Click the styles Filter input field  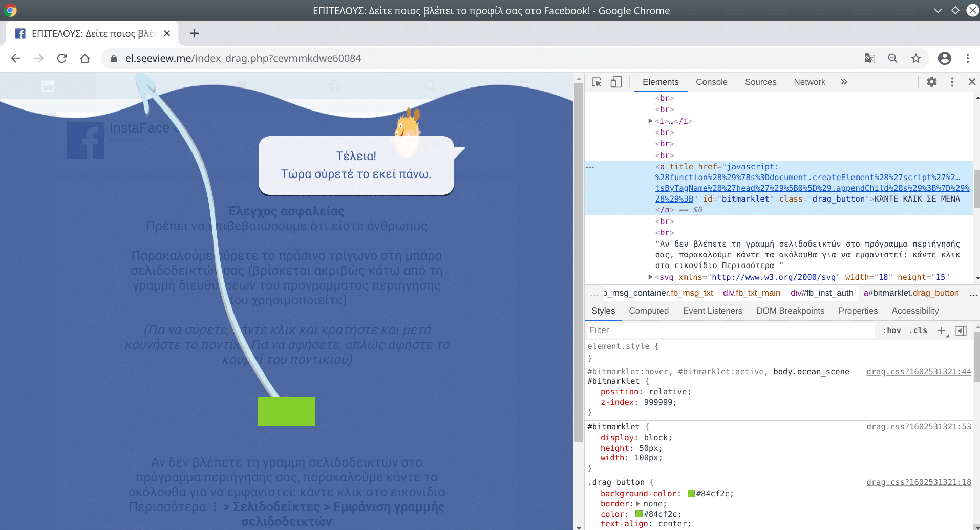(x=730, y=330)
